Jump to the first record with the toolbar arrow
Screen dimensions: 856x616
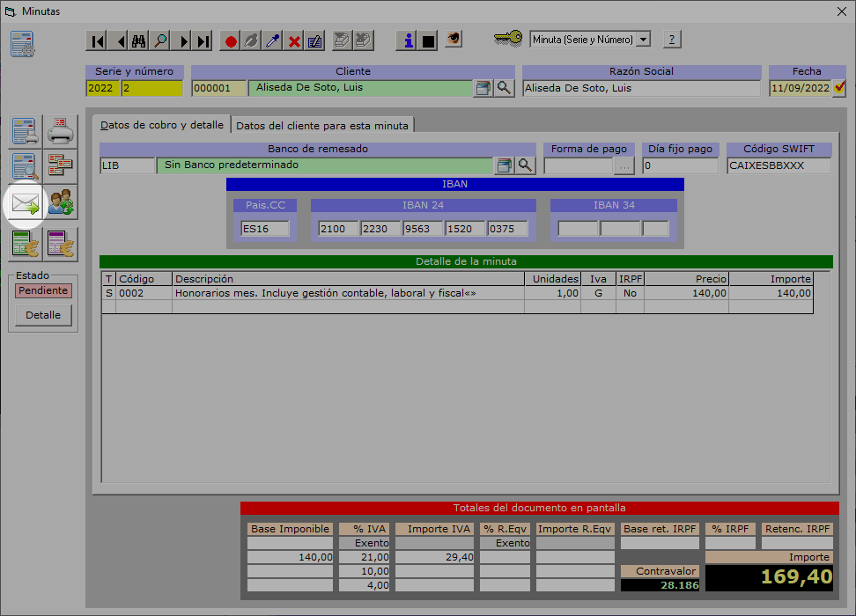tap(98, 40)
